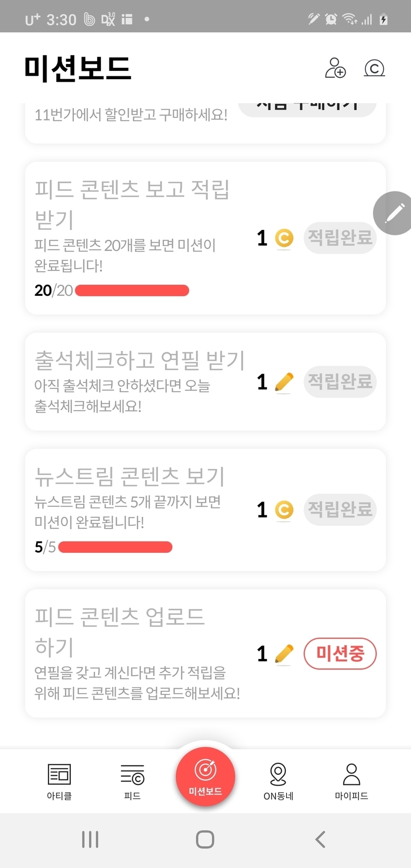The width and height of the screenshot is (411, 868).
Task: Click the 5/5 red progress bar
Action: pyautogui.click(x=115, y=547)
